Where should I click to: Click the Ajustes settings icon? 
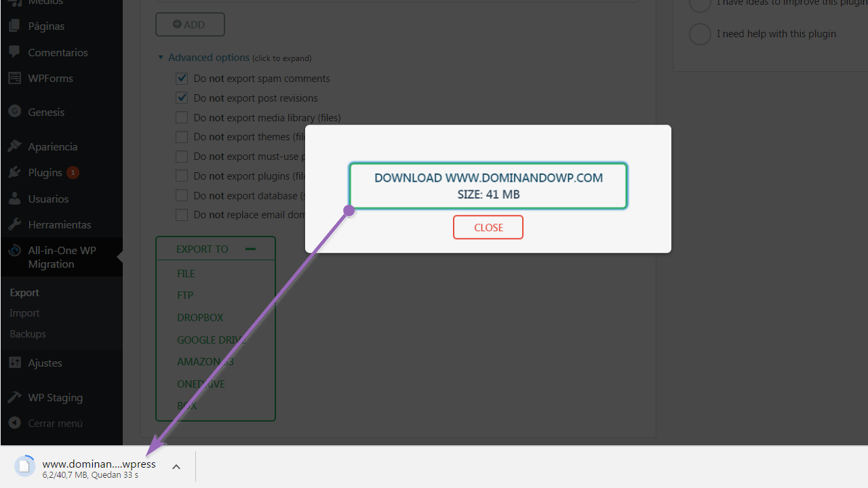[x=14, y=363]
